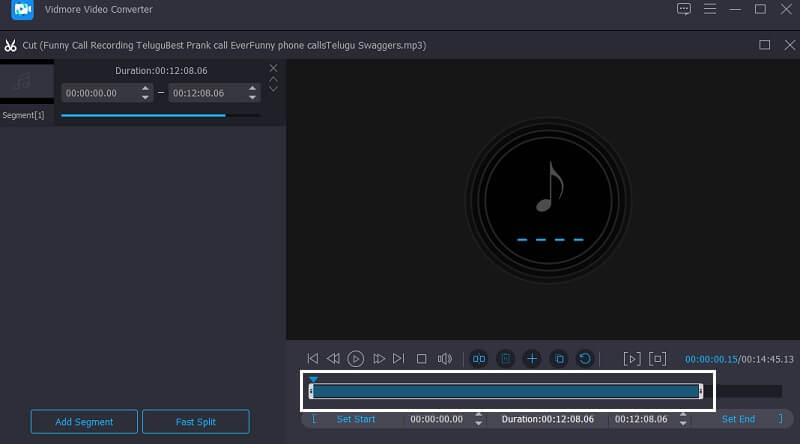Click the Split segment icon
This screenshot has width=800, height=444.
click(479, 358)
